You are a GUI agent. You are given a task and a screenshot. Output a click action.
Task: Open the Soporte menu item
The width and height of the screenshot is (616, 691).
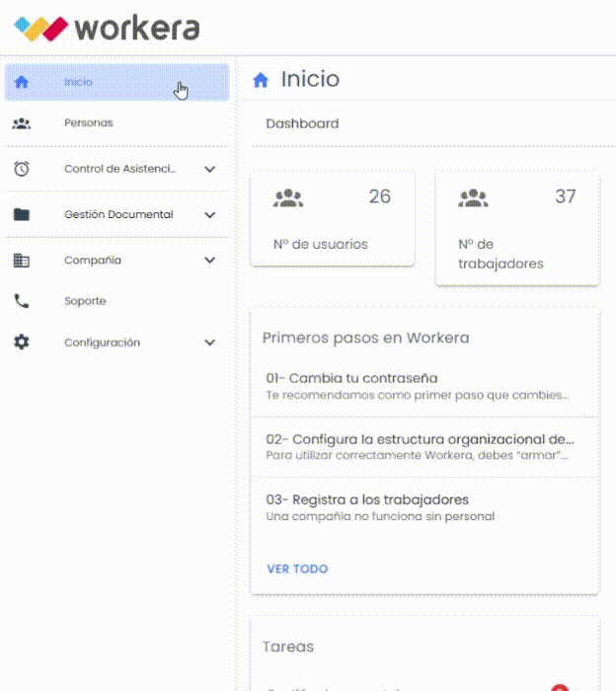point(116,301)
